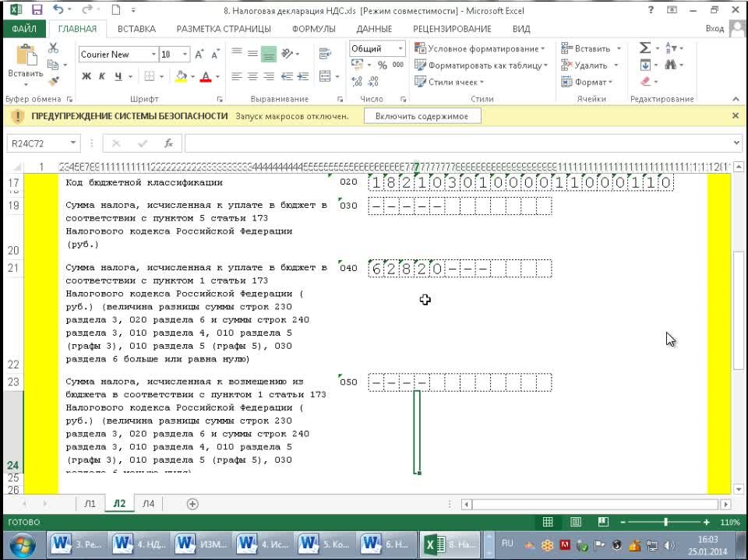Image resolution: width=748 pixels, height=560 pixels.
Task: Click the Cut scissors icon
Action: (53, 48)
